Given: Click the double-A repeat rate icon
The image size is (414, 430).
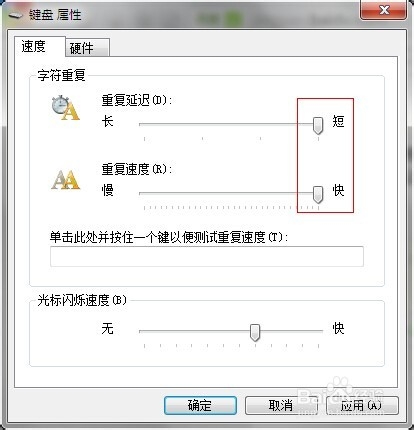Looking at the screenshot, I should pyautogui.click(x=65, y=180).
